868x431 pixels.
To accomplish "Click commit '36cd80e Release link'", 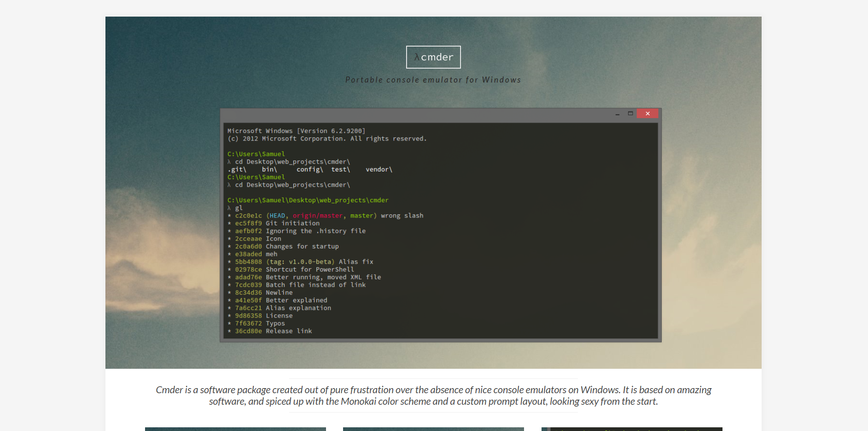I will (270, 331).
